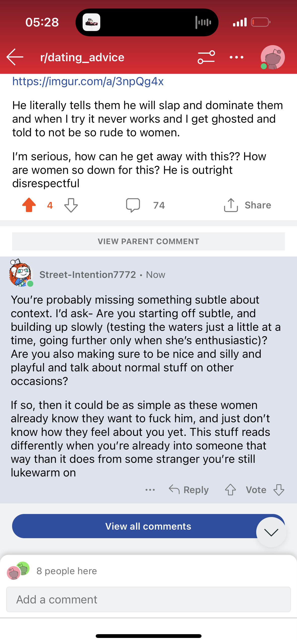The height and width of the screenshot is (644, 297).
Task: Open the Street-Intention7772 avatar
Action: point(21,273)
